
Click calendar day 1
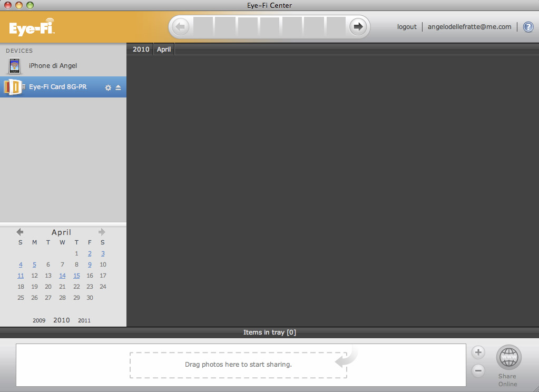(76, 253)
